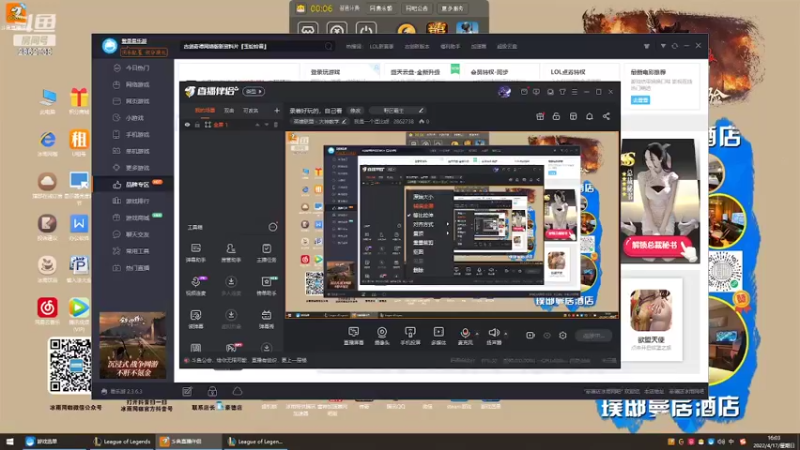Delete the 全屏1 source with trash icon
The width and height of the screenshot is (800, 450).
(x=276, y=124)
